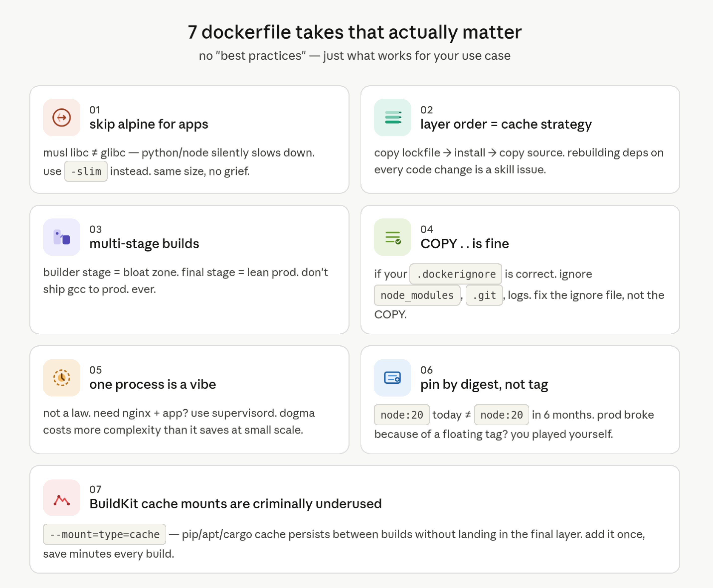Select the "COPY . . is fine" title

[464, 244]
